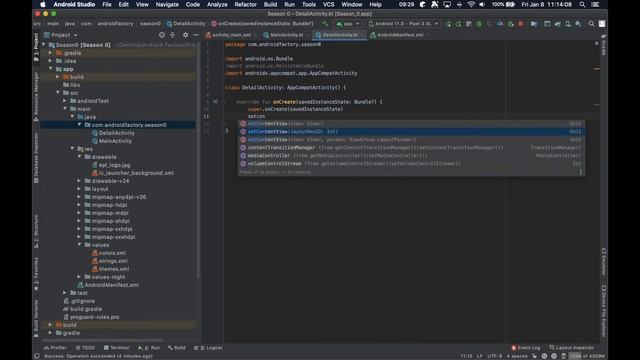Click Collapse All icon in Project panel

coord(173,35)
